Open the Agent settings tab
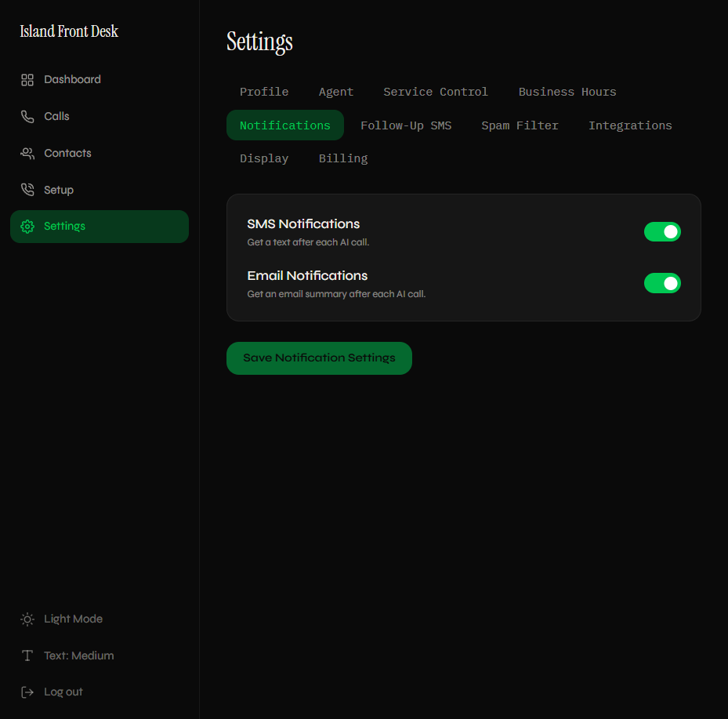728x719 pixels. [335, 92]
